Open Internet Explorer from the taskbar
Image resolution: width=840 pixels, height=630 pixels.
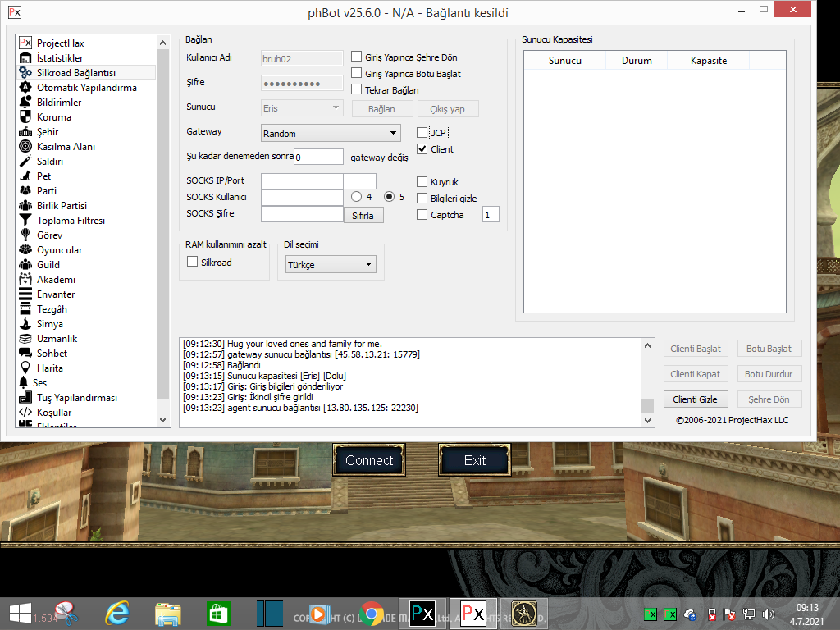pyautogui.click(x=118, y=613)
